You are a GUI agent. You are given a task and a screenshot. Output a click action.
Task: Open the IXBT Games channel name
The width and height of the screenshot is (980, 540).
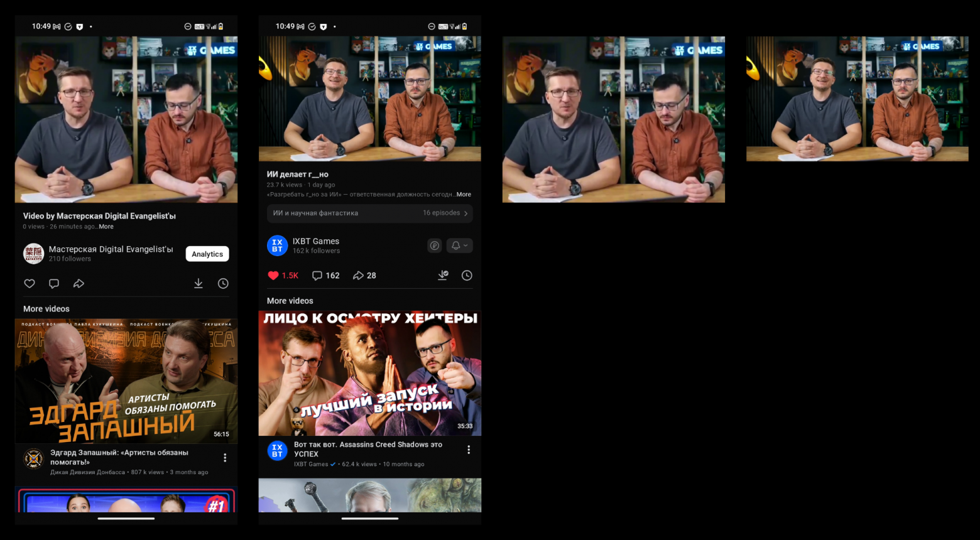click(x=316, y=241)
